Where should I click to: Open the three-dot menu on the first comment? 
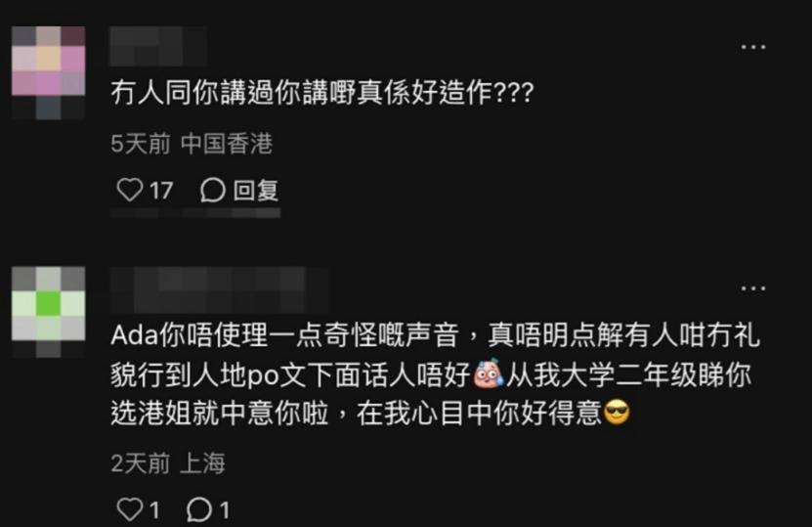pos(753,47)
